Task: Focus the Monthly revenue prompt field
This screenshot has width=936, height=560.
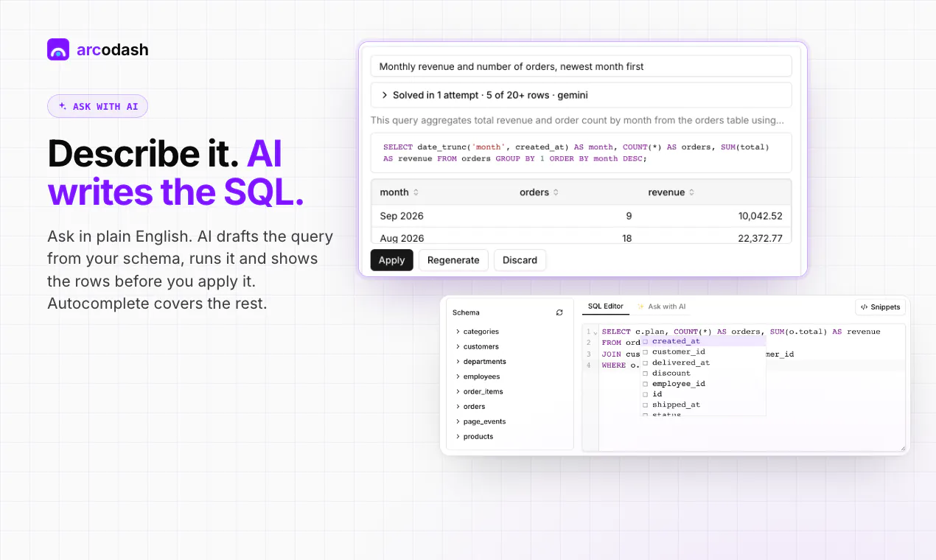Action: (581, 66)
